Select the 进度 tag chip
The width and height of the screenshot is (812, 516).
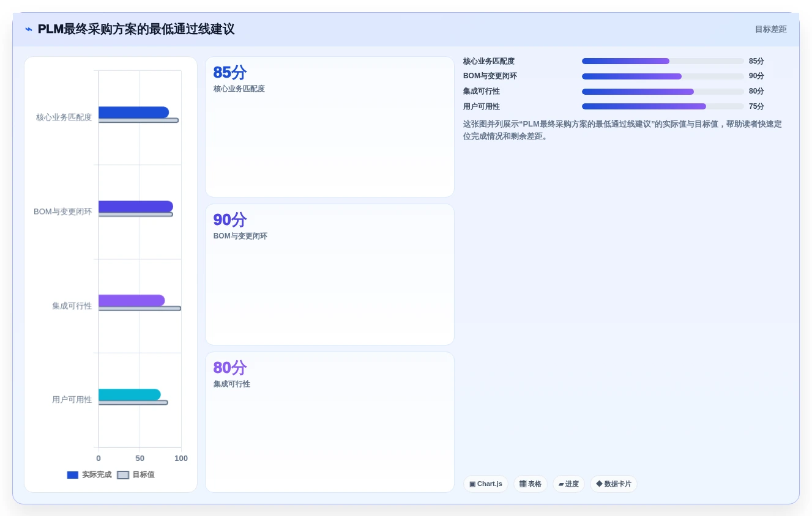(568, 484)
